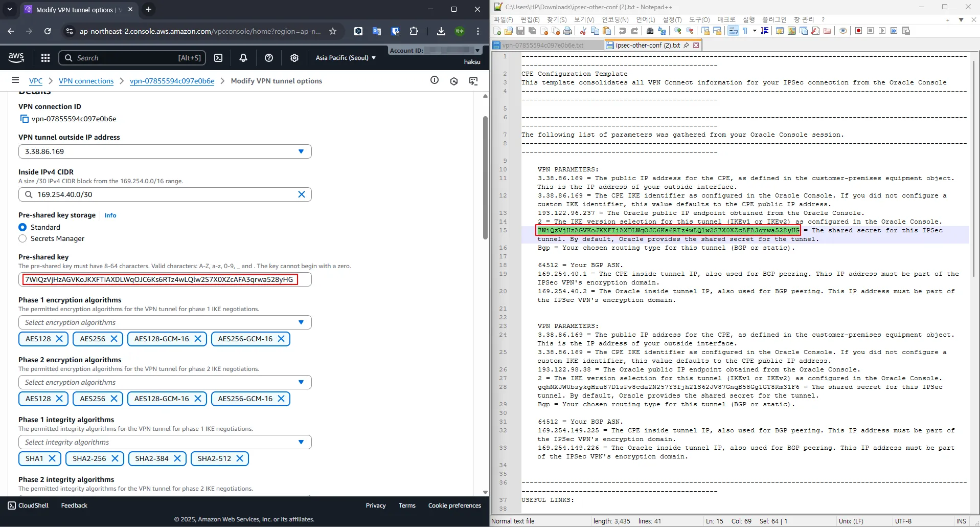Screen dimensions: 980x527
Task: Open Chrome tab search chevron
Action: (9, 9)
